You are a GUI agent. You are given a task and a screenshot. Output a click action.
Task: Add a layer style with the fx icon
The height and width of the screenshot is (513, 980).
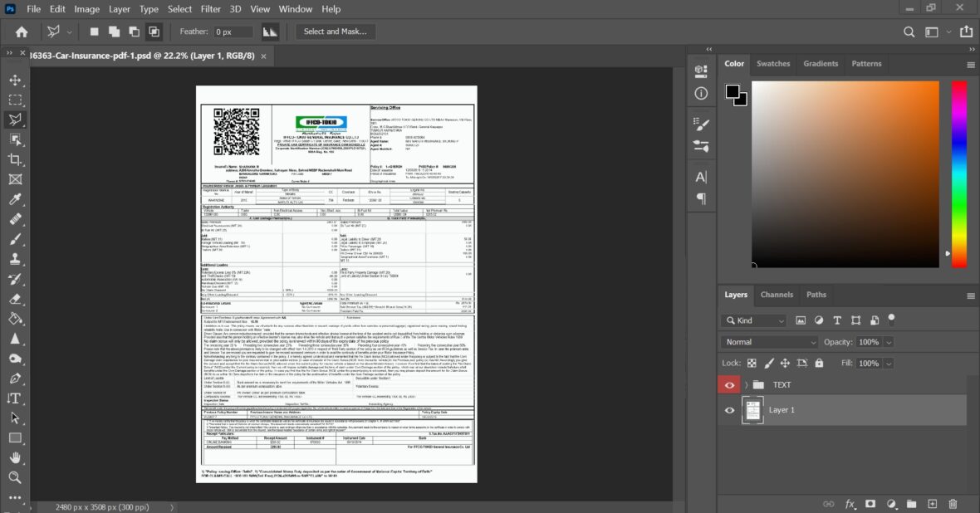coord(849,504)
